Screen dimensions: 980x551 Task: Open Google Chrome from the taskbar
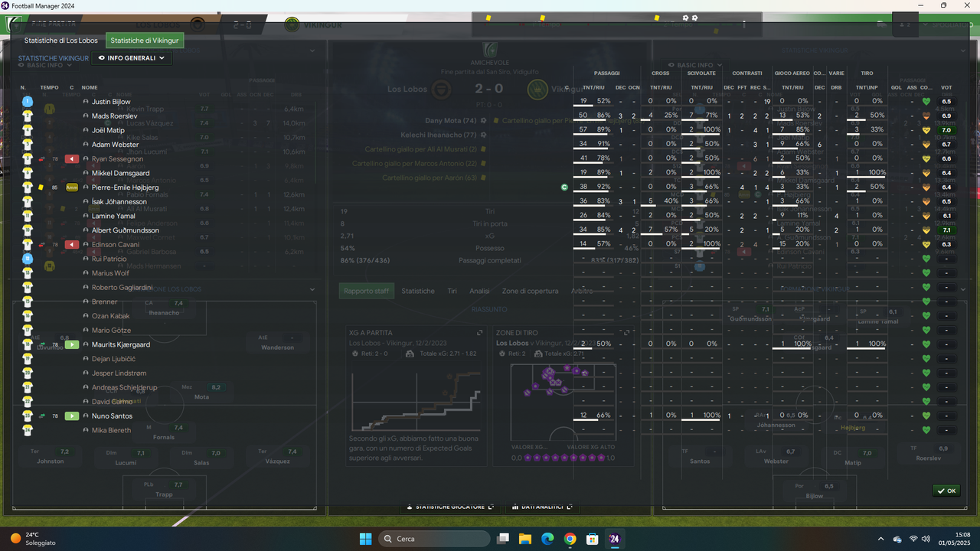click(570, 539)
